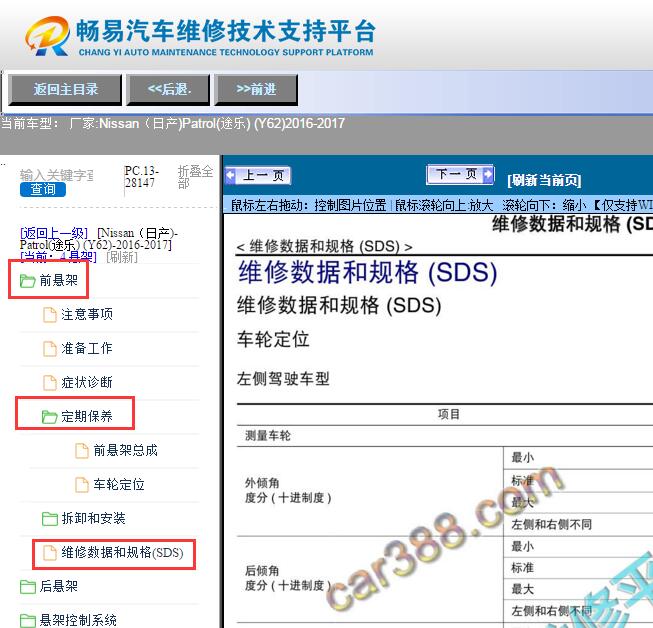Go to next page with 下一页
The width and height of the screenshot is (653, 628).
point(460,174)
